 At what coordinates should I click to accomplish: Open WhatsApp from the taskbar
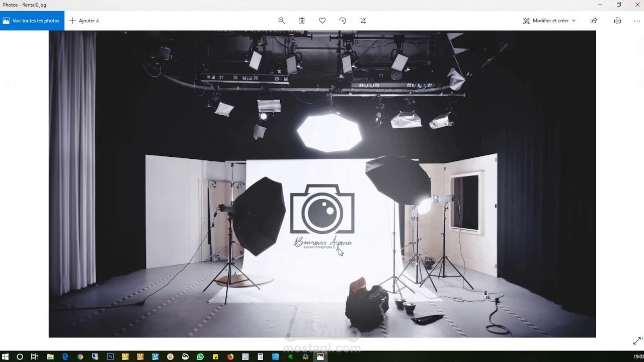tap(200, 357)
